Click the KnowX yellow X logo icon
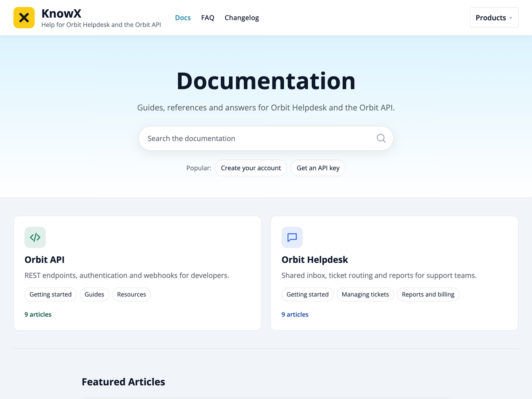This screenshot has height=399, width=532. tap(24, 18)
